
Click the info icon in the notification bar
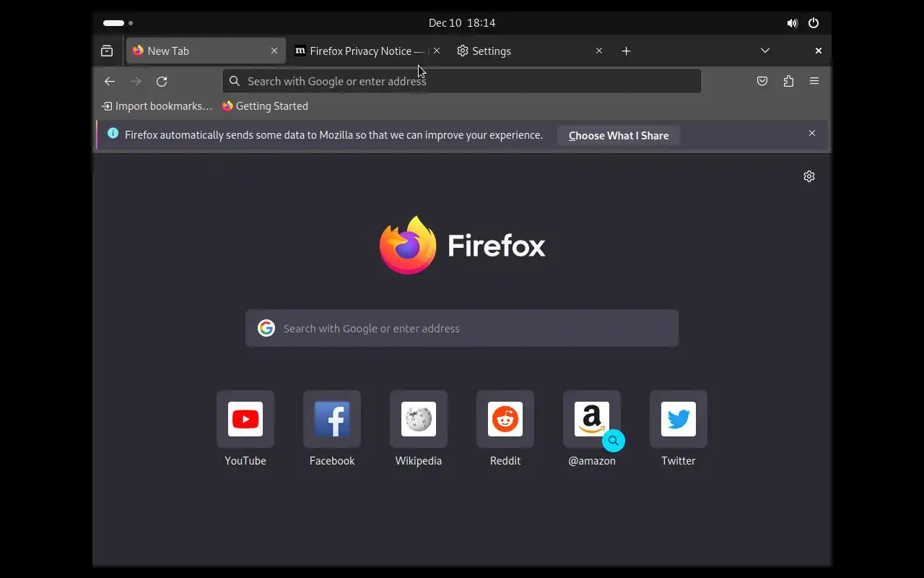(113, 134)
